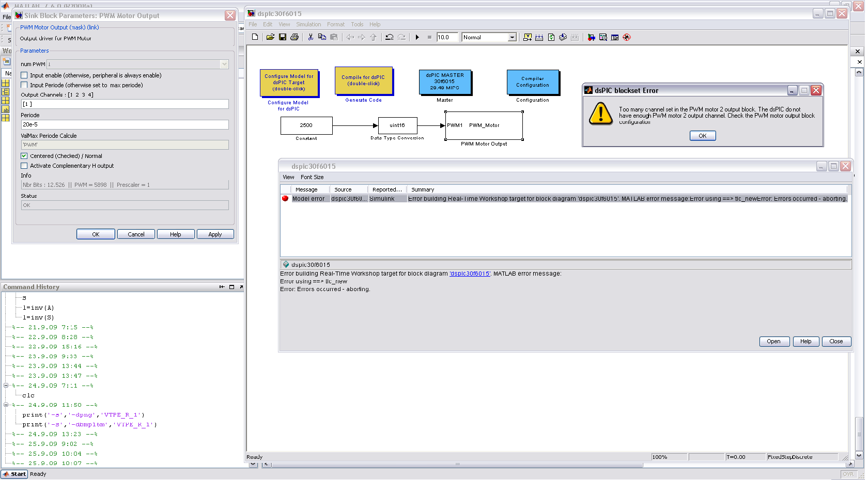This screenshot has height=480, width=868.
Task: Launch Model Explorer icon
Action: pos(603,37)
